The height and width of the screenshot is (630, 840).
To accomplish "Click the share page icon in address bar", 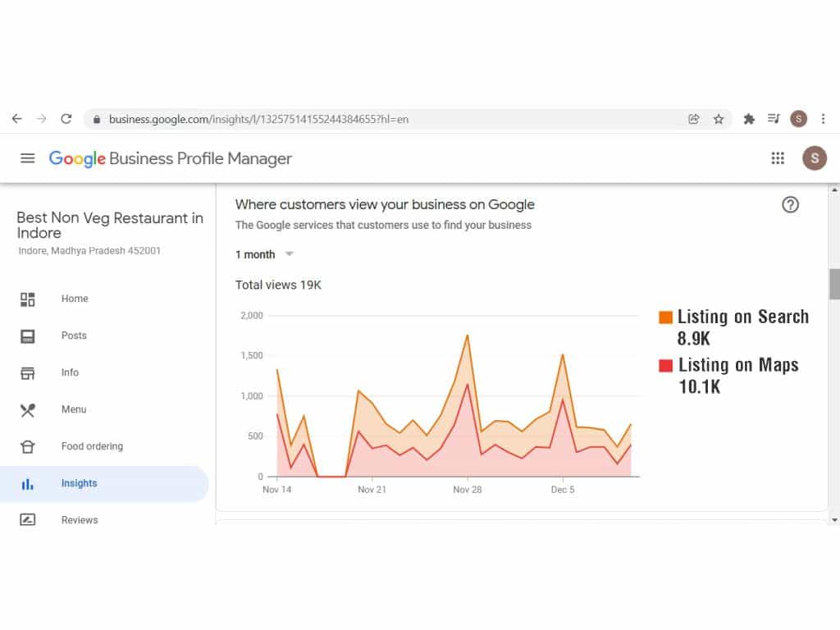I will coord(694,119).
